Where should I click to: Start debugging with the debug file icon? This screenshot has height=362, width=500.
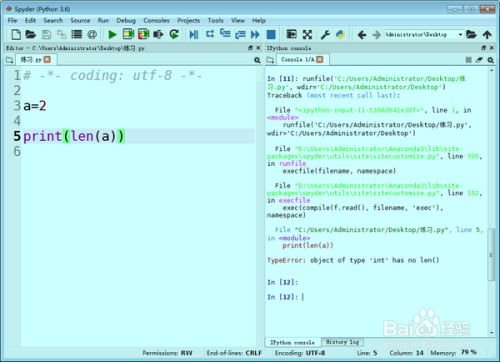click(x=194, y=34)
